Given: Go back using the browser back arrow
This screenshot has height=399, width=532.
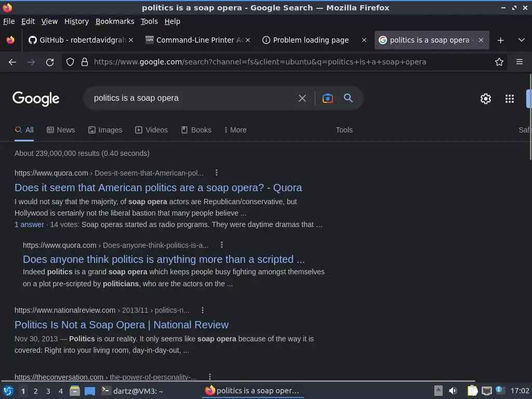Looking at the screenshot, I should (x=12, y=62).
